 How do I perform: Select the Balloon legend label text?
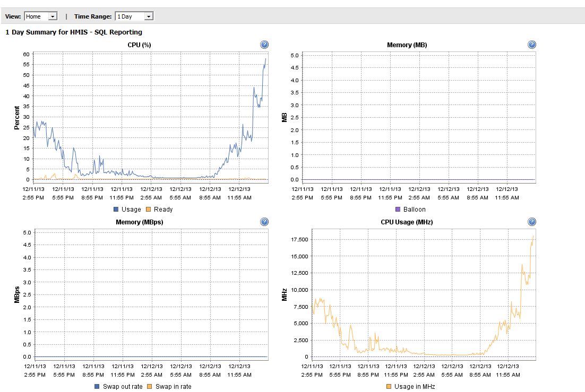[414, 210]
